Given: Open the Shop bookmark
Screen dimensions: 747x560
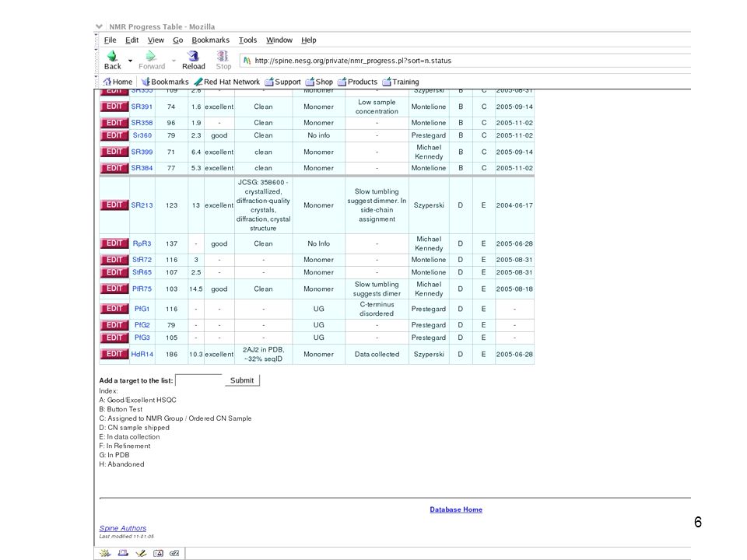Looking at the screenshot, I should pos(319,82).
